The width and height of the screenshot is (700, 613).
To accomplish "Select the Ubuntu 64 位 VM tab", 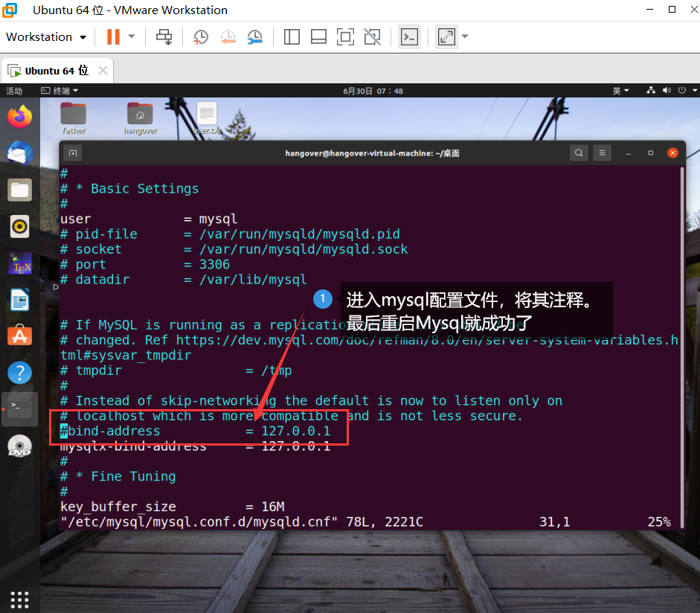I will point(57,71).
